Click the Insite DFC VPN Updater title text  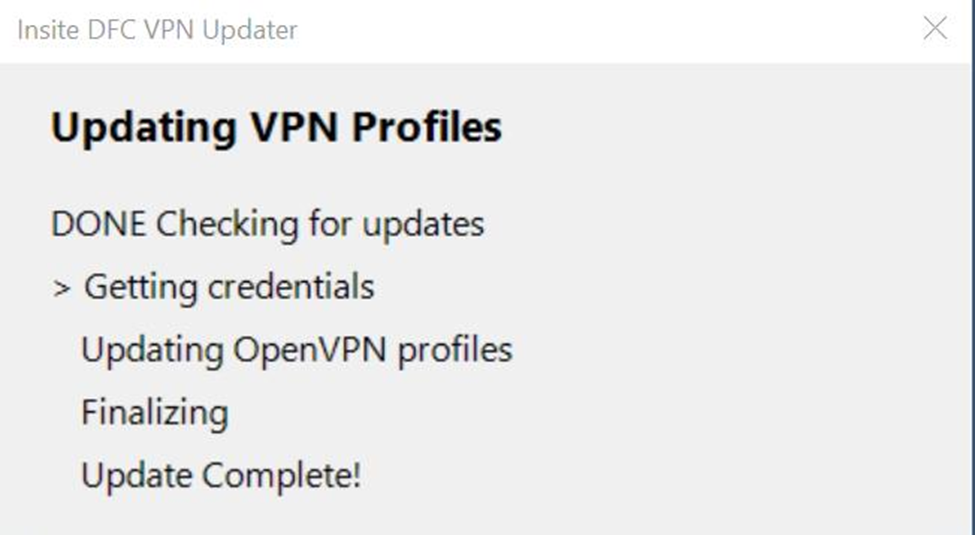pyautogui.click(x=157, y=30)
